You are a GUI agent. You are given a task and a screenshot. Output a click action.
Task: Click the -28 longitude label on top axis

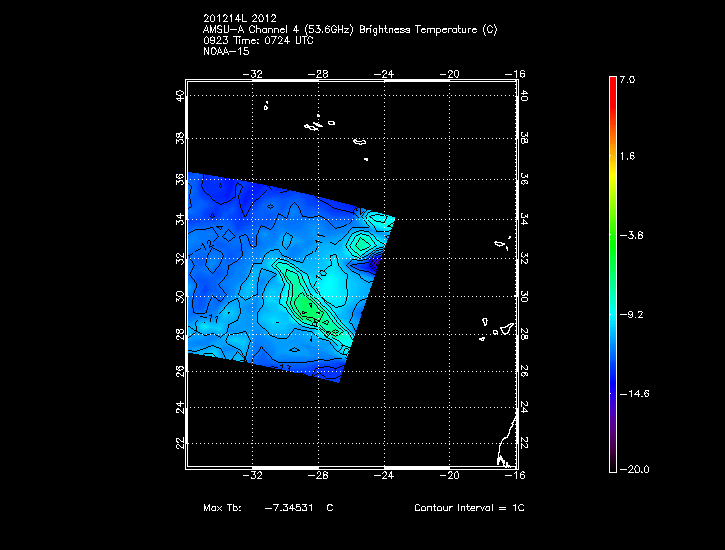point(319,73)
